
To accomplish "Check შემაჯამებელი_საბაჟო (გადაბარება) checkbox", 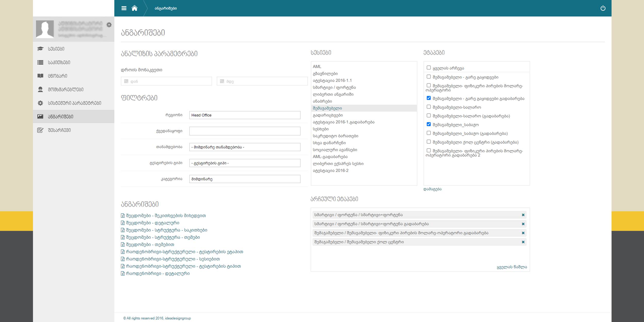I will pos(428,133).
